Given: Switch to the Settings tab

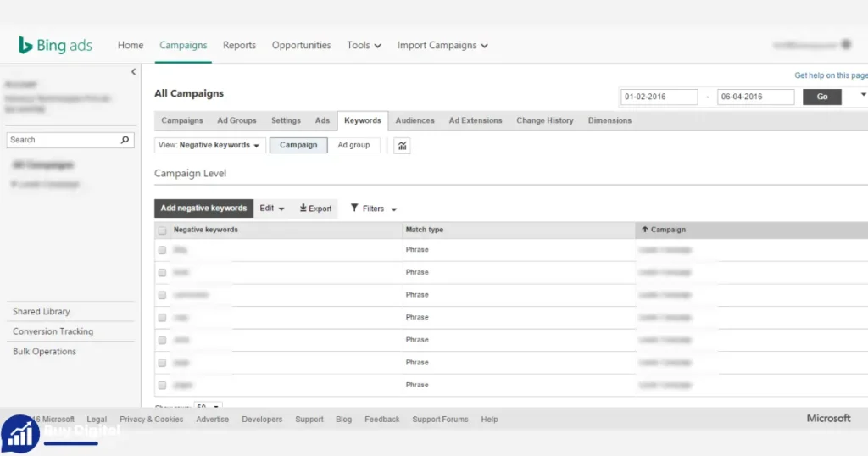Looking at the screenshot, I should coord(286,120).
